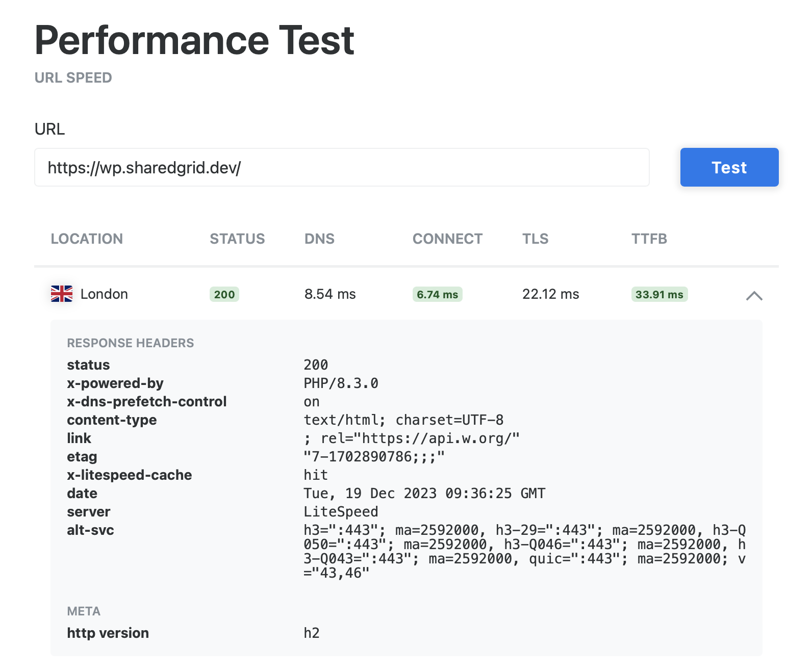Click the alt-svc header value text
812x672 pixels.
click(x=524, y=552)
